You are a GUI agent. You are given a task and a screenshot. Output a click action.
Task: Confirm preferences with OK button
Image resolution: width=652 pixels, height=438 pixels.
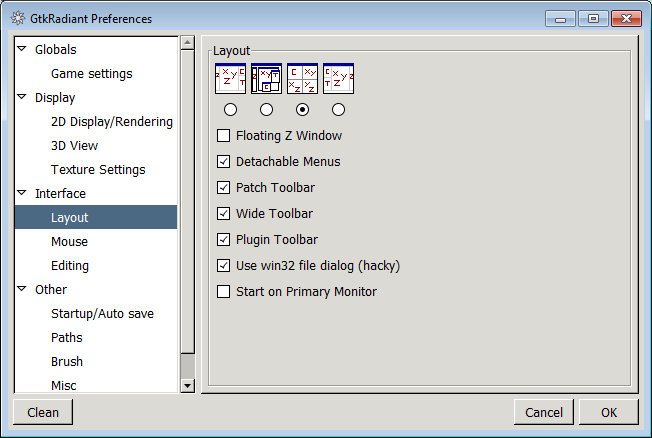click(609, 412)
